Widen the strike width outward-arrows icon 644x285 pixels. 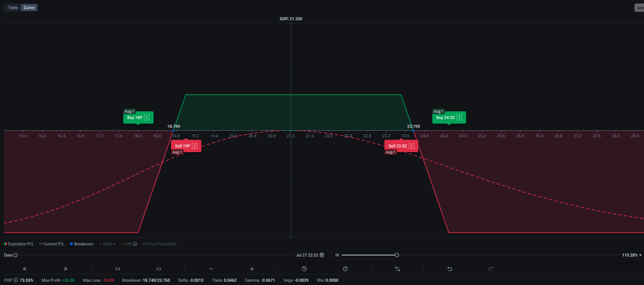tap(159, 269)
